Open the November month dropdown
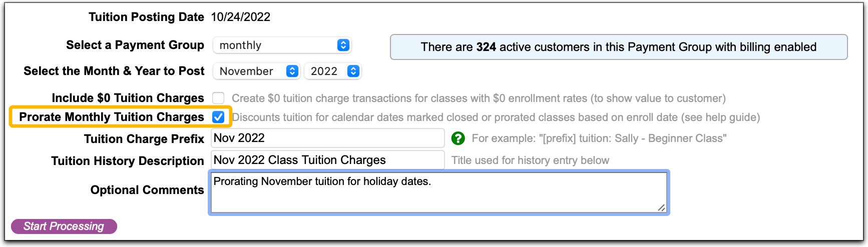The width and height of the screenshot is (868, 247). point(256,71)
